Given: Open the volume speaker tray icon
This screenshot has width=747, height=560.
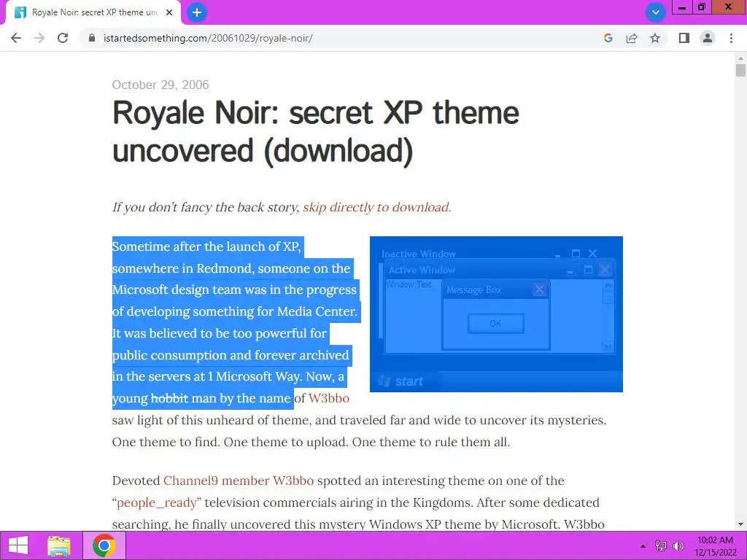Looking at the screenshot, I should [678, 545].
